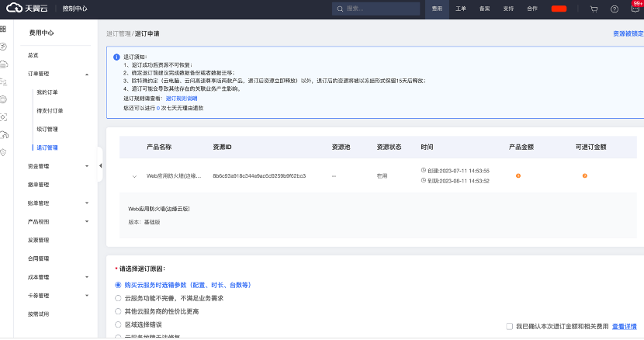Click the 天翼云 logo
This screenshot has height=340, width=644.
pyautogui.click(x=27, y=9)
